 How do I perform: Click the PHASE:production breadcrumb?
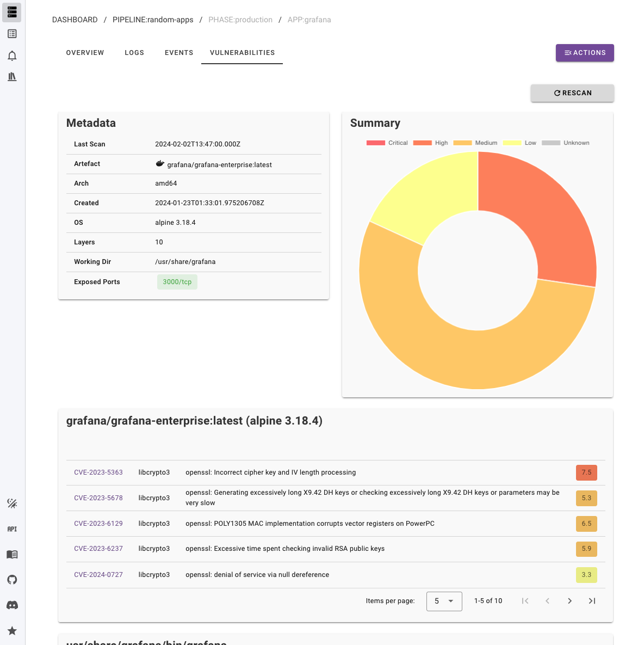pos(240,20)
